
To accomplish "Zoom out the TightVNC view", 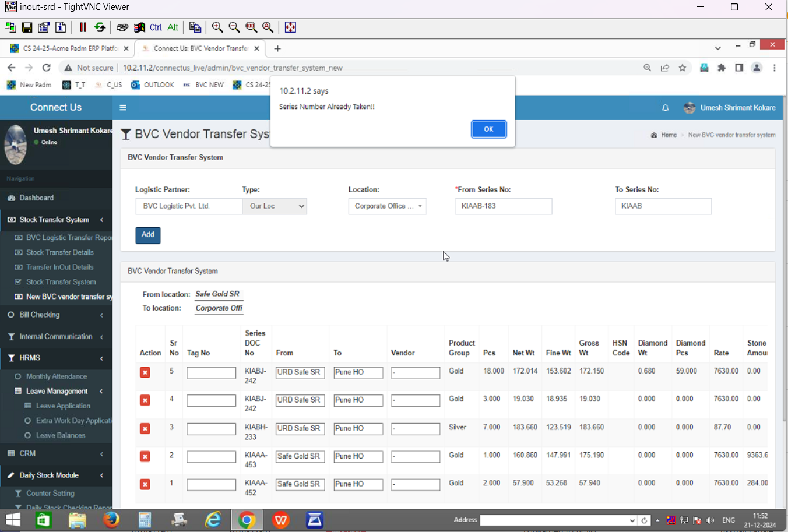I will [234, 27].
